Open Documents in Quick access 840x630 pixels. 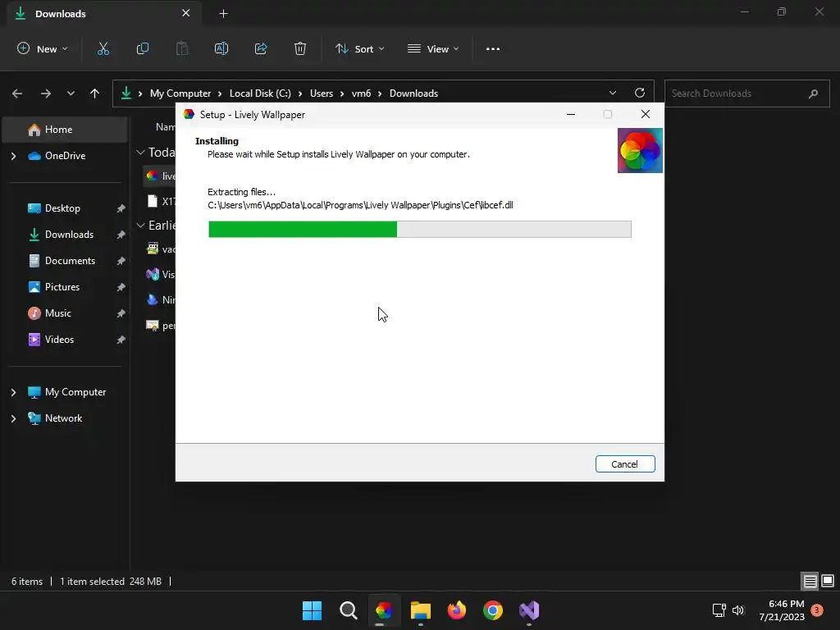70,261
